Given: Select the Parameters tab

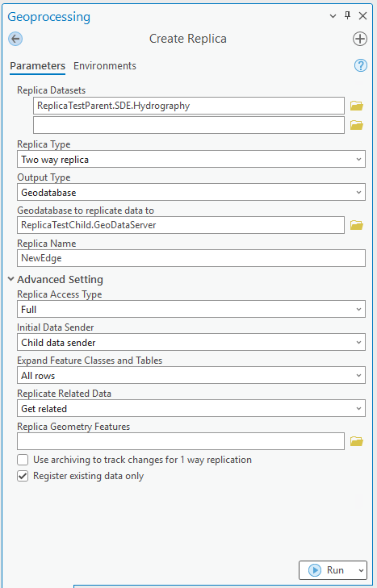Looking at the screenshot, I should (x=38, y=66).
